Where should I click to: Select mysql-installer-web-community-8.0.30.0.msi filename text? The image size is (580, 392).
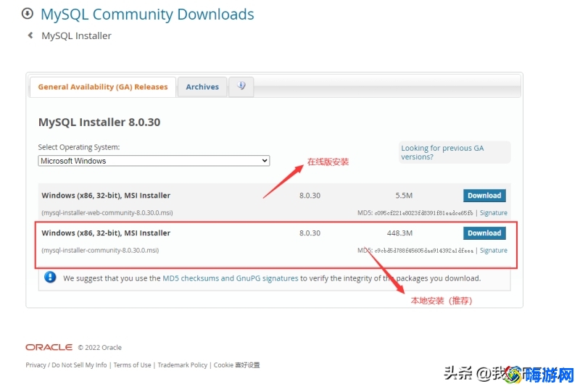(x=107, y=212)
